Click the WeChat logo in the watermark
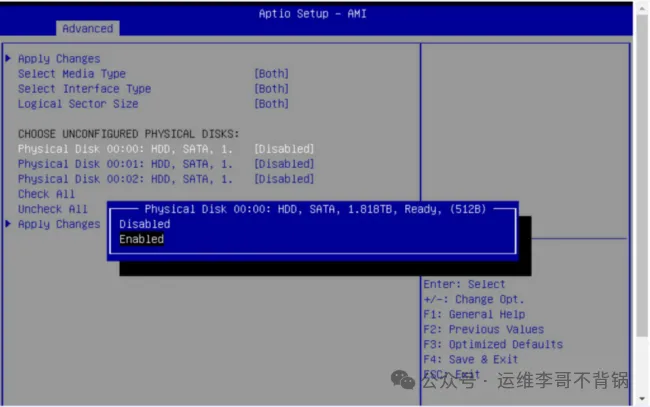This screenshot has height=407, width=650. 402,381
